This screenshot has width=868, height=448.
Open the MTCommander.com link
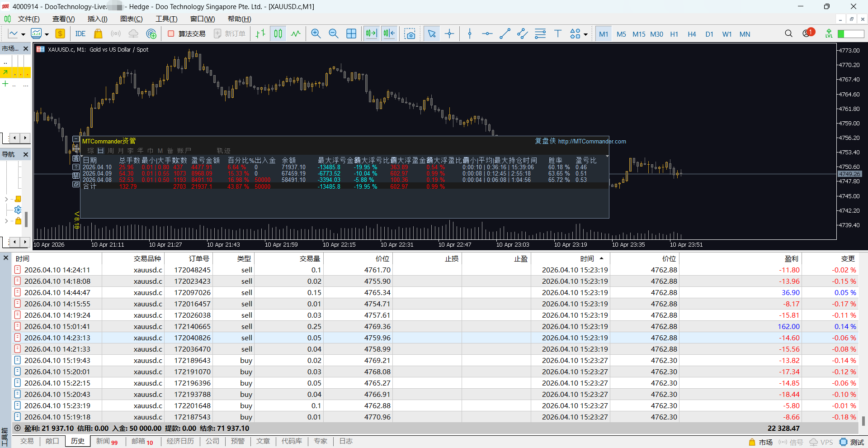pyautogui.click(x=592, y=142)
